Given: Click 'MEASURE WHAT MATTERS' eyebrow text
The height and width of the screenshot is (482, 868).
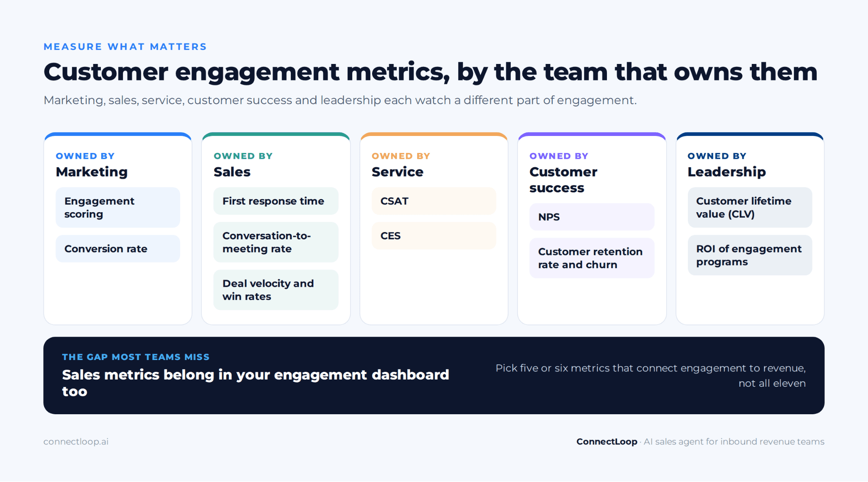Looking at the screenshot, I should [125, 47].
